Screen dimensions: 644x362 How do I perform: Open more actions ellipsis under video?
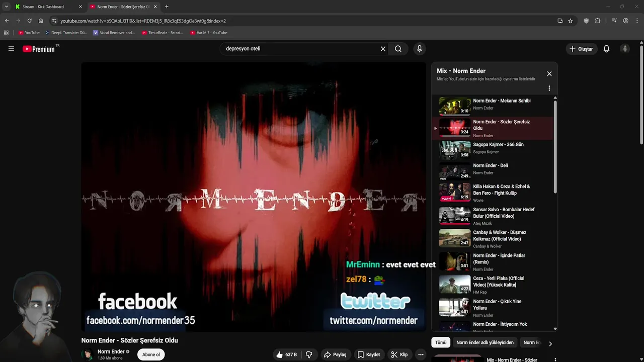tap(421, 354)
